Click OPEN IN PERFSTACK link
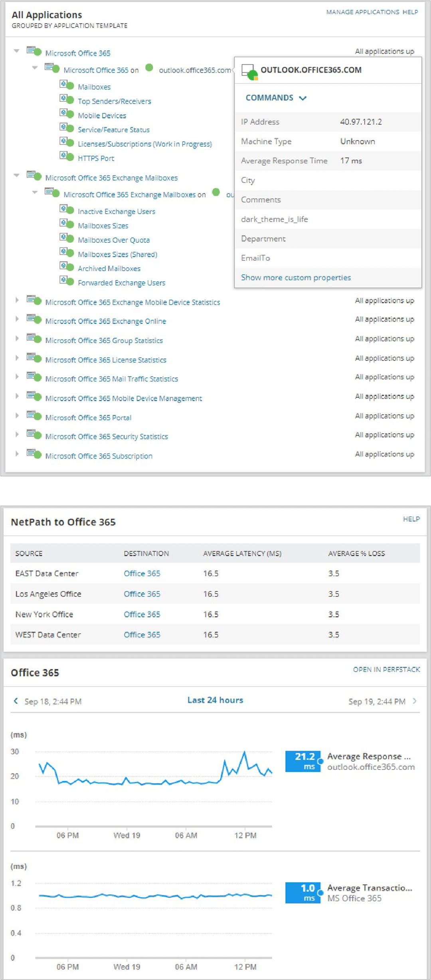Viewport: 431px width, 980px height. (x=387, y=669)
